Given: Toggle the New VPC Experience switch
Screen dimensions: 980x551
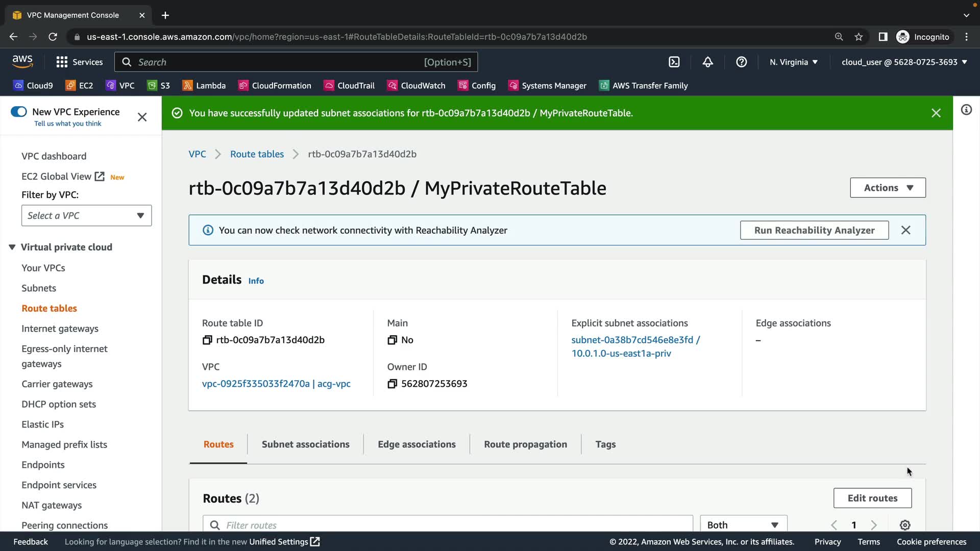Looking at the screenshot, I should pyautogui.click(x=19, y=112).
